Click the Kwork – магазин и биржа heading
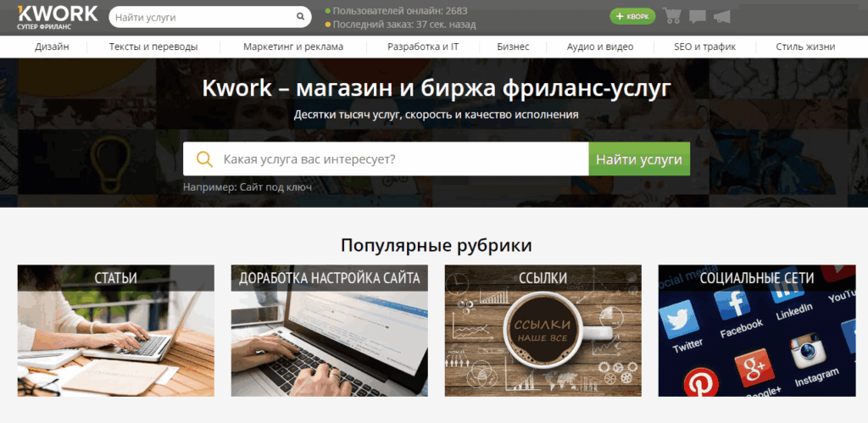This screenshot has height=423, width=868. (x=437, y=89)
